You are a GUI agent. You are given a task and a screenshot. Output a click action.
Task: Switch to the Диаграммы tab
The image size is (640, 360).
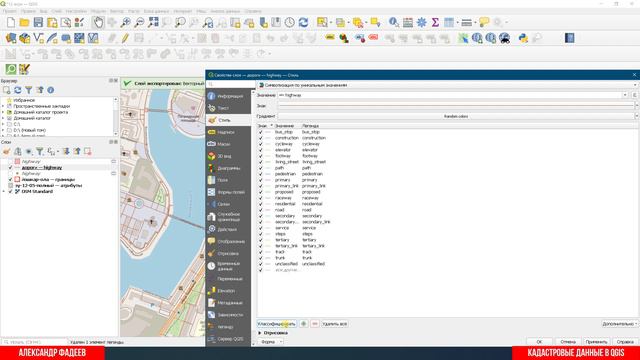coord(229,168)
